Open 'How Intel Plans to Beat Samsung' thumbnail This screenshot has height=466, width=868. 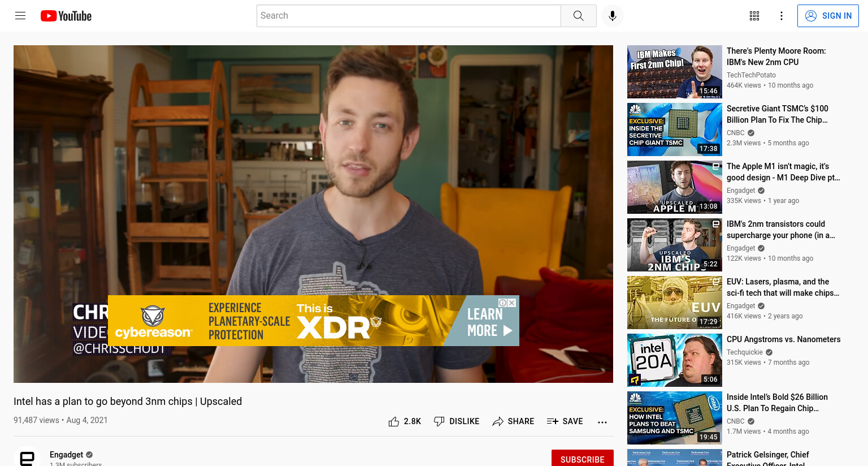[675, 418]
